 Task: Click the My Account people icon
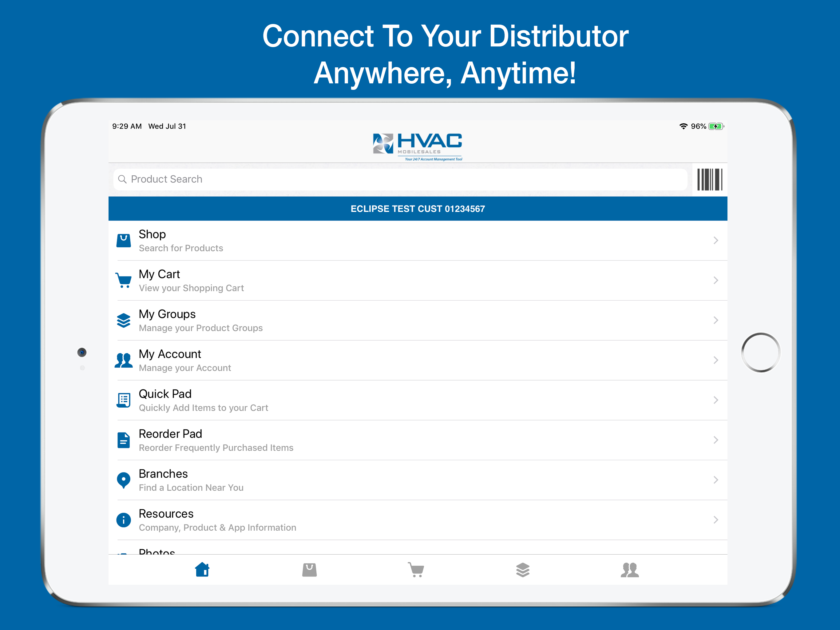pos(123,360)
